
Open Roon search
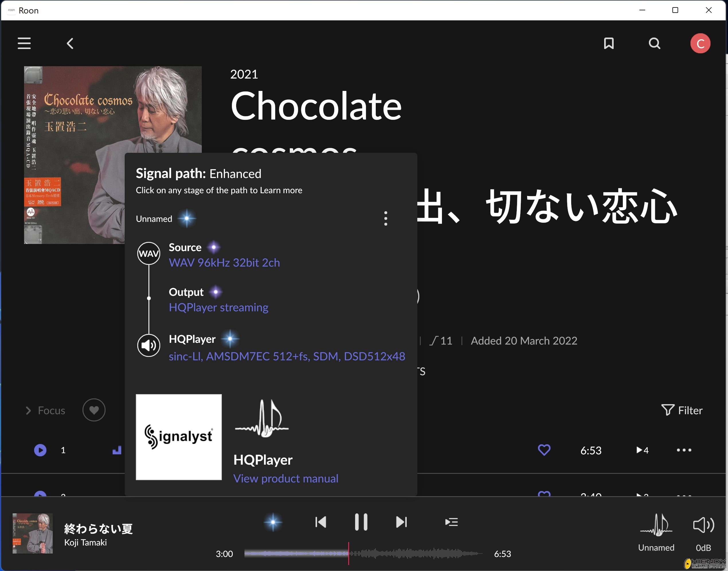(654, 43)
